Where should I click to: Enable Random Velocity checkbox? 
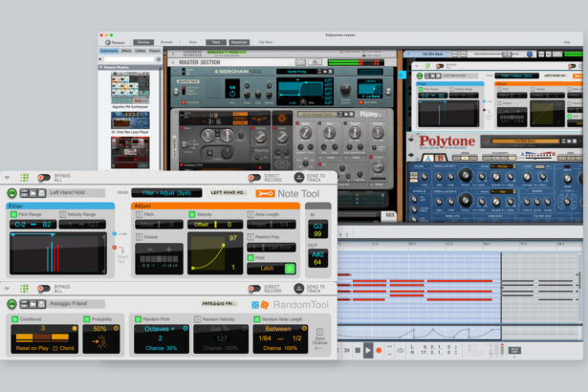click(198, 318)
